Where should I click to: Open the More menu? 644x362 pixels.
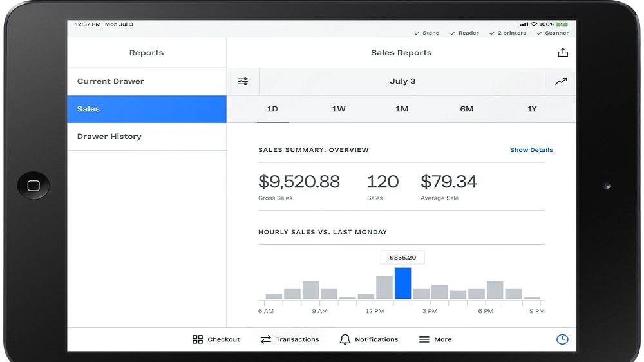pyautogui.click(x=435, y=339)
